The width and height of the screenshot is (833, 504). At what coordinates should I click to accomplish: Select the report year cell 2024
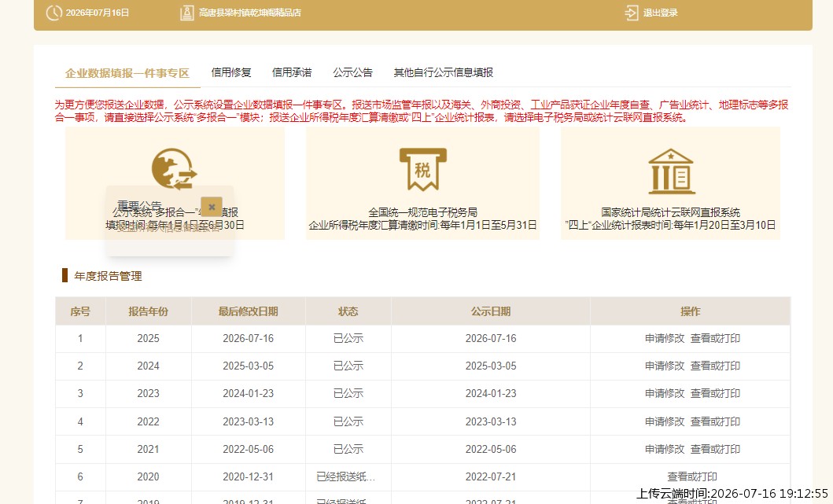click(148, 366)
